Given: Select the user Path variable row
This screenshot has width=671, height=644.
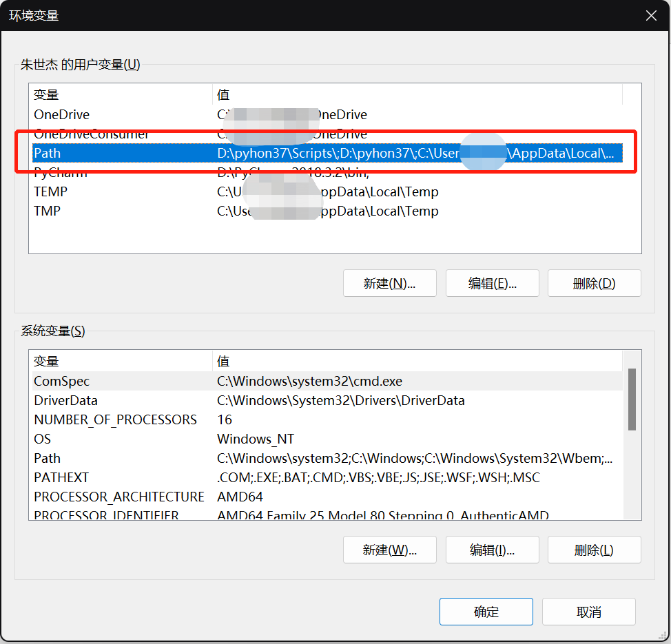Looking at the screenshot, I should pos(327,153).
